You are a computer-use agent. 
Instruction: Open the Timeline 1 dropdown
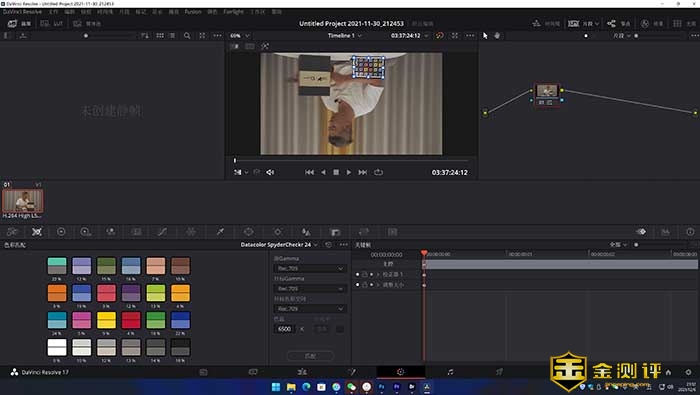[345, 36]
